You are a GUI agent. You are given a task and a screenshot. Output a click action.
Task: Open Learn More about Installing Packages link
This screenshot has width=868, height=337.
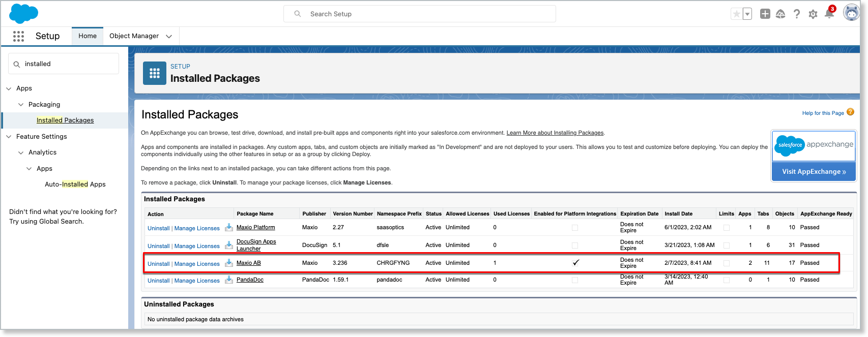[x=555, y=133]
